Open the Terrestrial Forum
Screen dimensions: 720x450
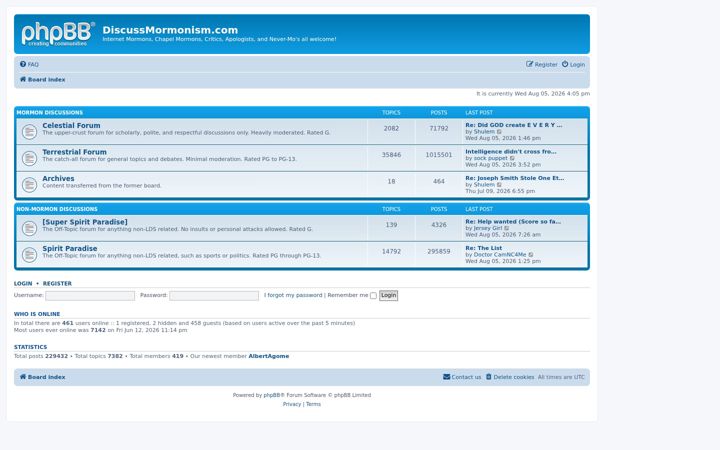click(x=74, y=152)
